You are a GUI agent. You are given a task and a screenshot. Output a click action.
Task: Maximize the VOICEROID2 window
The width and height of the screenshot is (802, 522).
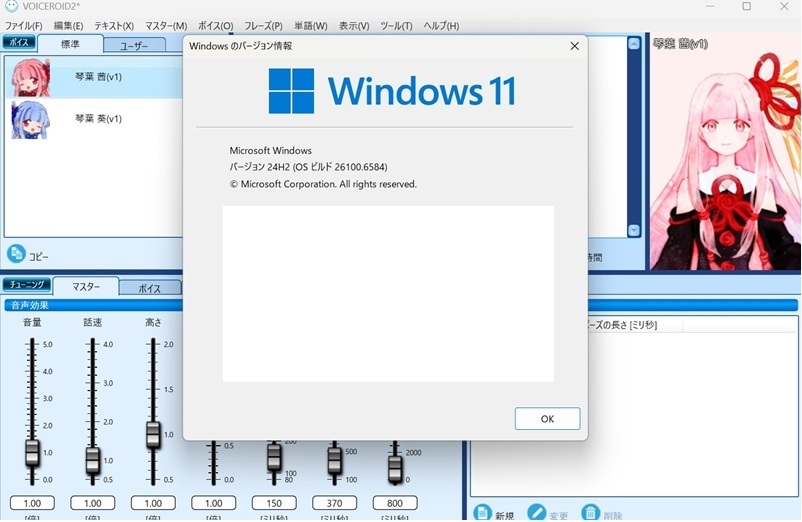pos(747,6)
